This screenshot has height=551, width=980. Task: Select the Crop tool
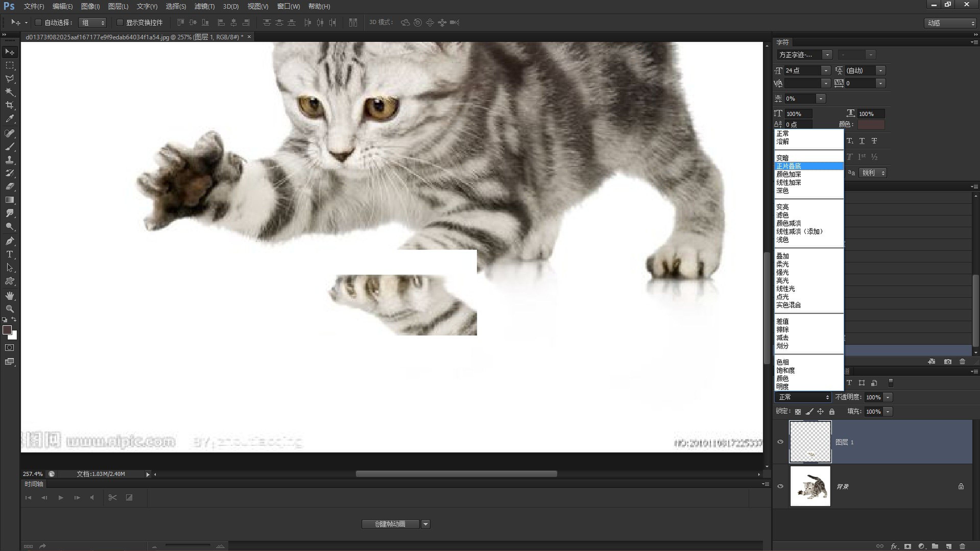10,105
